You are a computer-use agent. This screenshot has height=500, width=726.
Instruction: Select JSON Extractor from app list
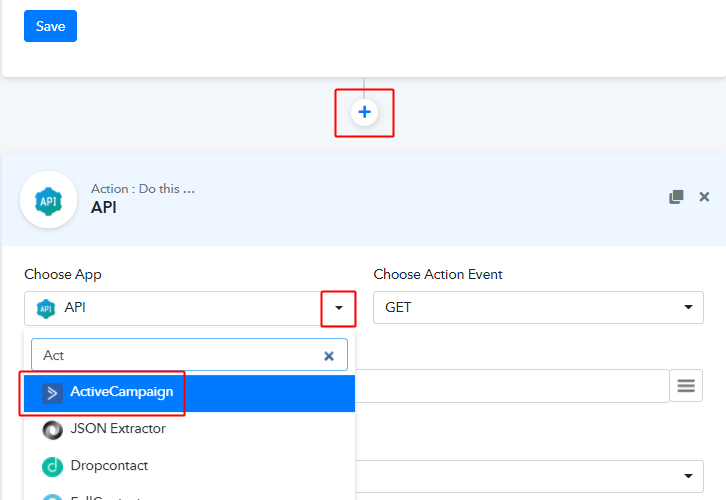(x=189, y=429)
